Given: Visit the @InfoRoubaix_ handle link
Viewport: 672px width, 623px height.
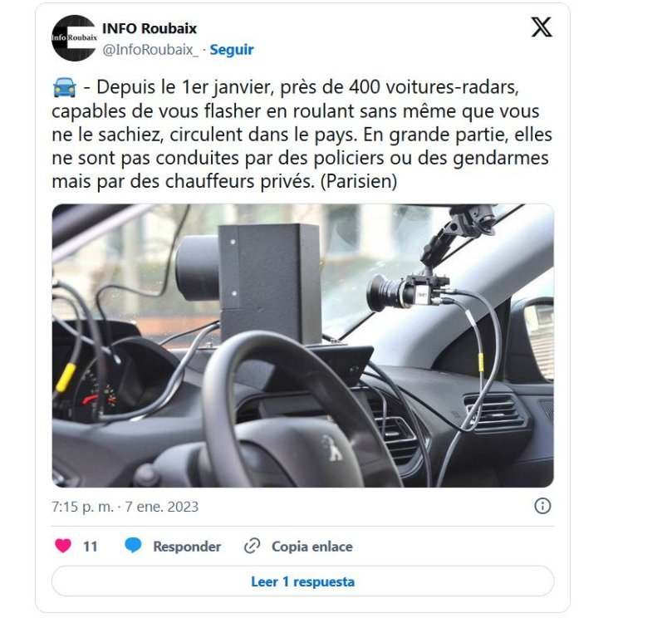Looking at the screenshot, I should pos(150,50).
